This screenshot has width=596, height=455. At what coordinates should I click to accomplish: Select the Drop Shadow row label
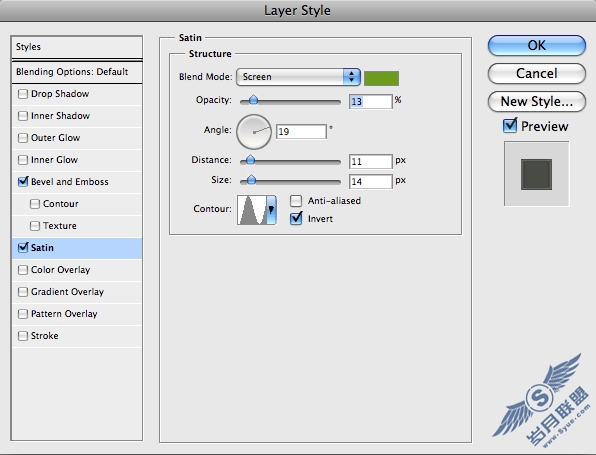[60, 94]
